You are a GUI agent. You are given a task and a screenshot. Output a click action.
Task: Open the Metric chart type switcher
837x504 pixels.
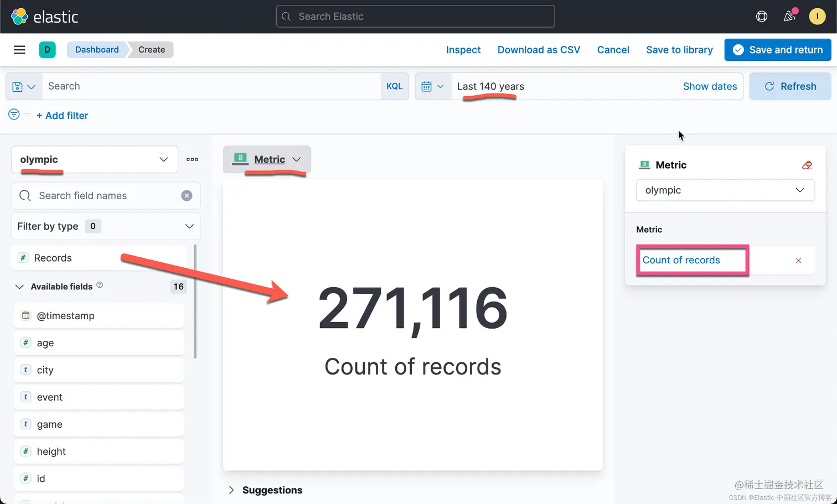pos(267,159)
